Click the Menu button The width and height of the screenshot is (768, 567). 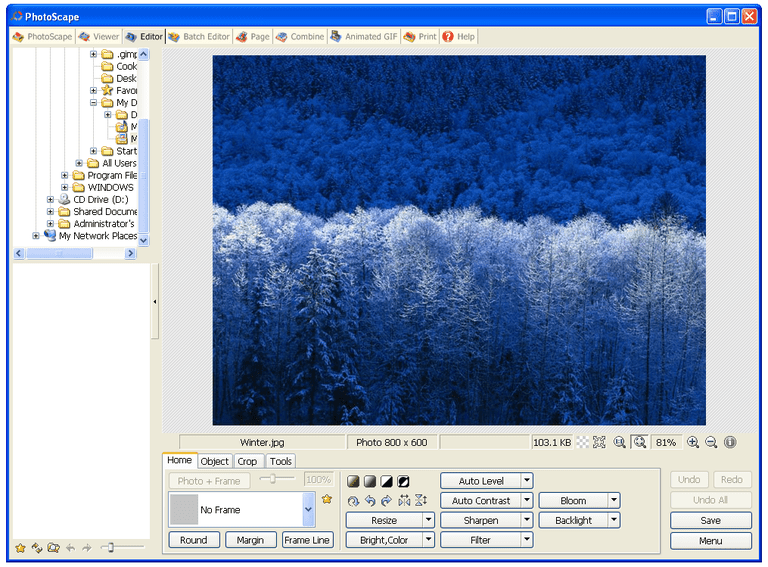pyautogui.click(x=711, y=541)
